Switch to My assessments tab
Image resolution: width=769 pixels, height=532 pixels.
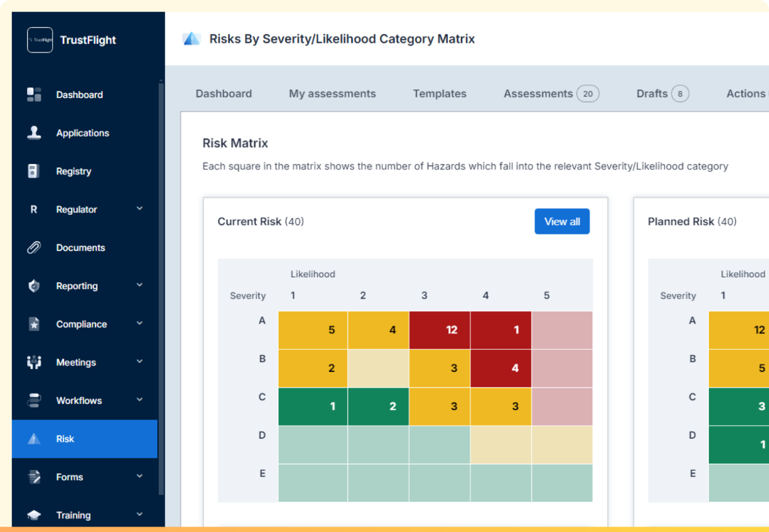[332, 94]
